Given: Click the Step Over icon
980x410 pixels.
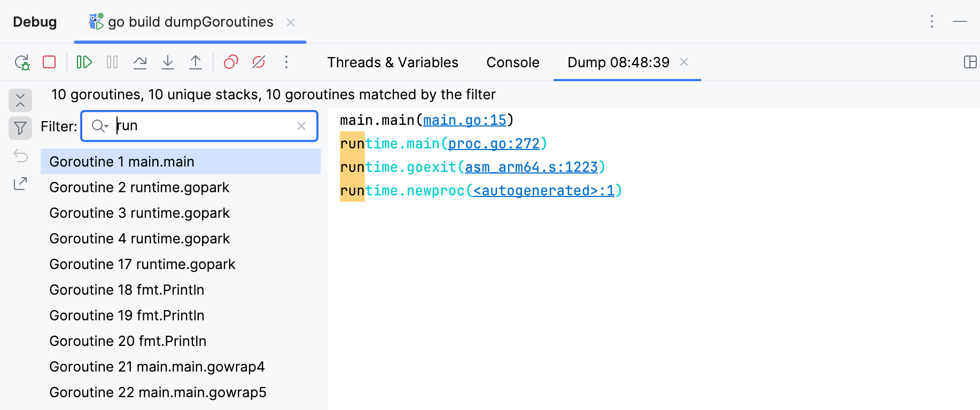Looking at the screenshot, I should point(140,62).
